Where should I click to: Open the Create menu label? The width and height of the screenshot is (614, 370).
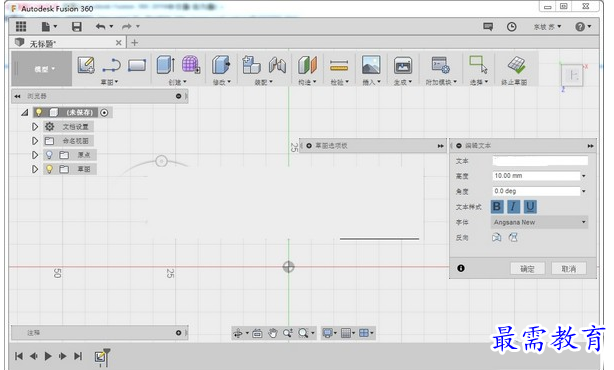tap(177, 82)
